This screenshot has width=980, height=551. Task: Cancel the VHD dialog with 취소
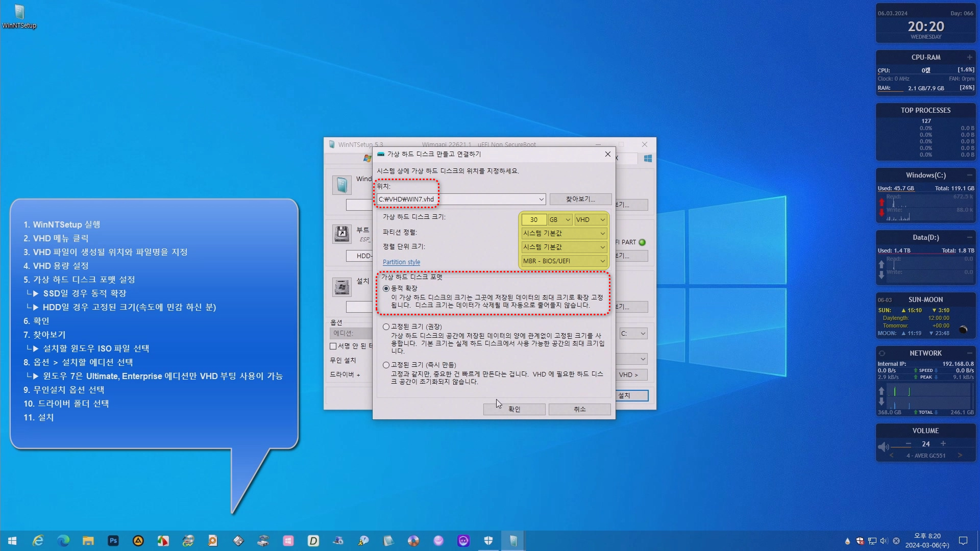(x=579, y=409)
